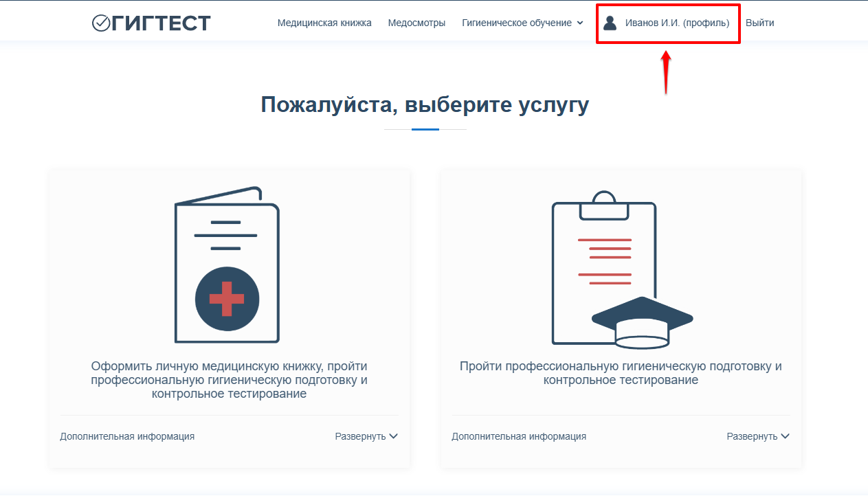868x496 pixels.
Task: Click the checkmark in the ГИГТЕСТ logo
Action: [100, 22]
